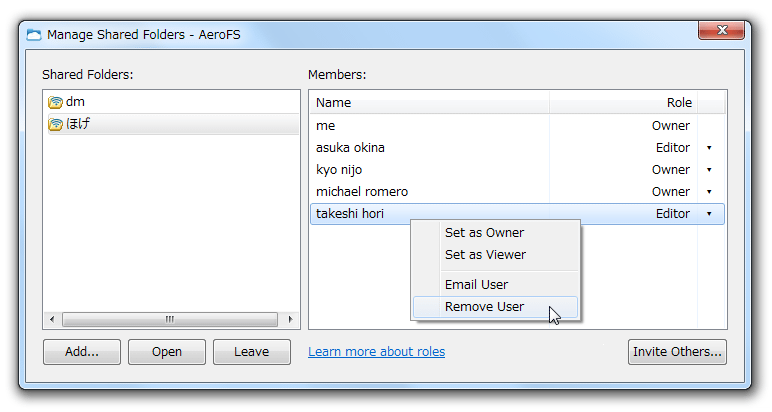Click the AeroFS title bar icon
Image resolution: width=772 pixels, height=412 pixels.
[x=34, y=35]
